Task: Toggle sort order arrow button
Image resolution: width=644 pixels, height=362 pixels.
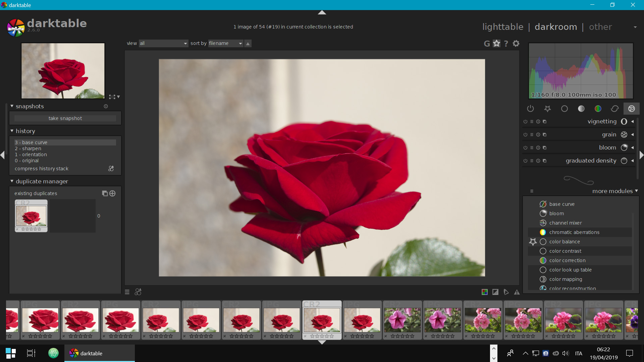Action: [248, 44]
